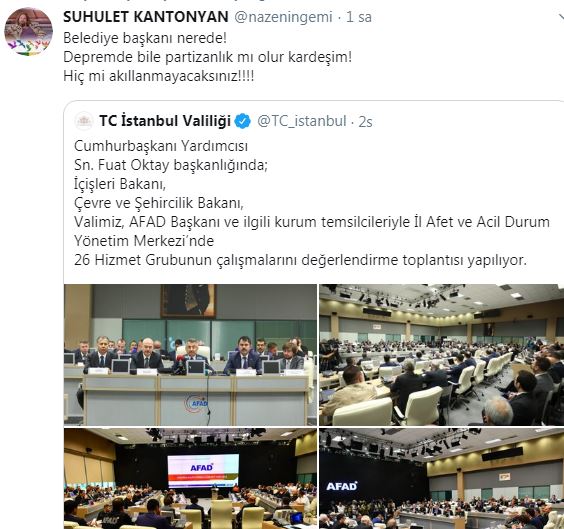
Task: Open photo of officials at AFAD desk
Action: 190,355
